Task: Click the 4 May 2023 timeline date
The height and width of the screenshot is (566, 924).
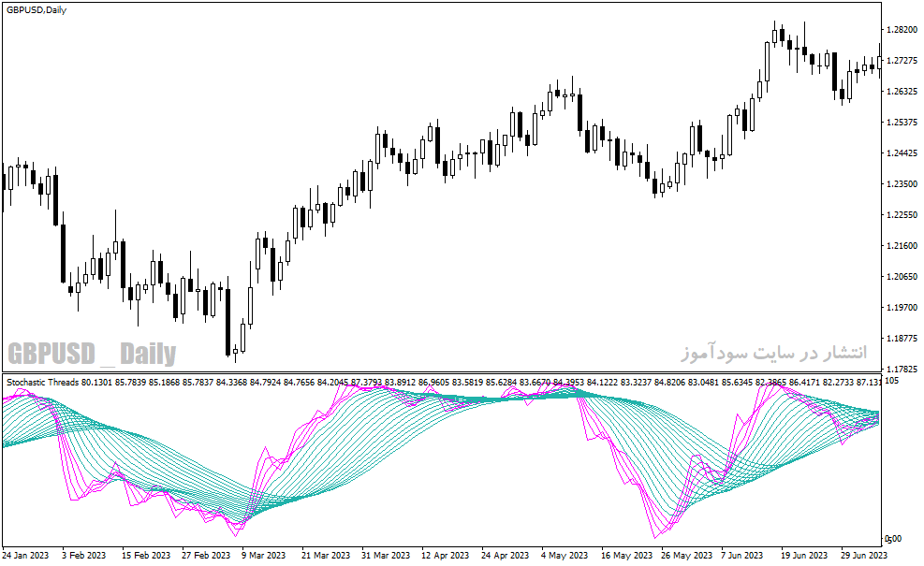Action: [x=565, y=556]
